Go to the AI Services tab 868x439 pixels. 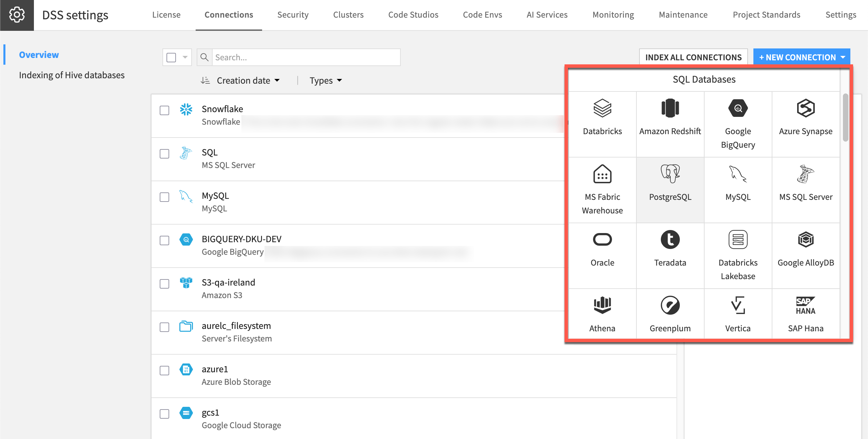(x=547, y=15)
